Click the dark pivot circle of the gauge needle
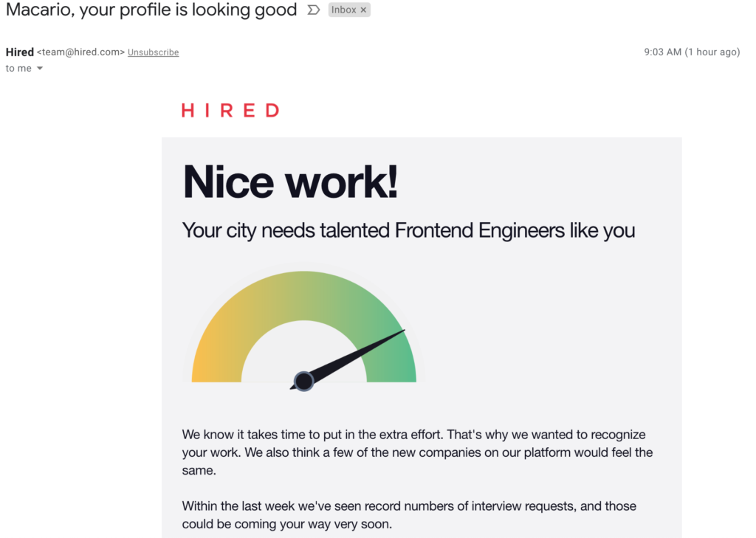This screenshot has height=538, width=756. pyautogui.click(x=303, y=382)
